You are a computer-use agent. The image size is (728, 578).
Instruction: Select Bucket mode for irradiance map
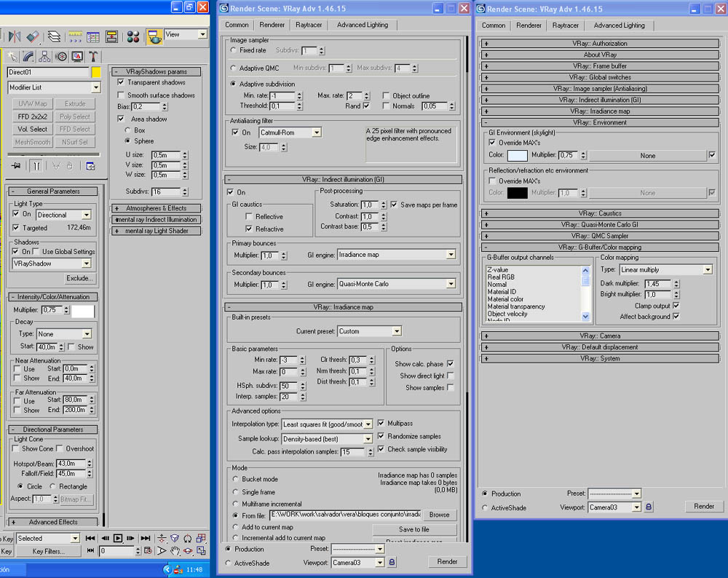click(x=235, y=479)
